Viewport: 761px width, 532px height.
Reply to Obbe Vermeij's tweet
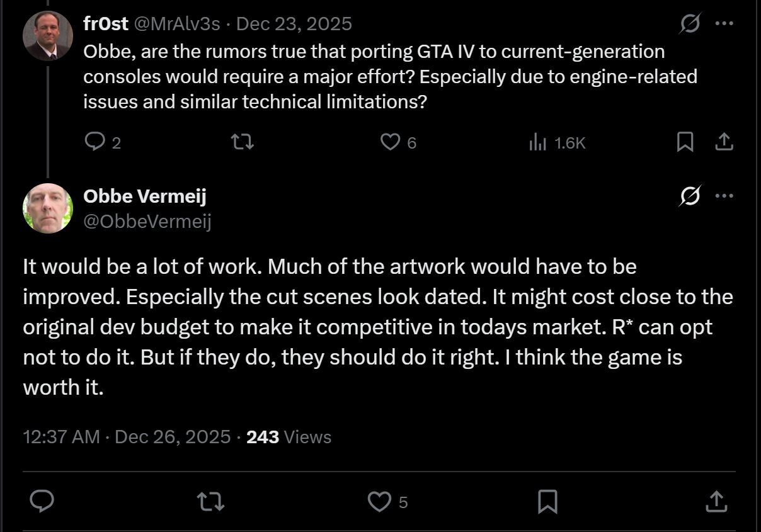42,502
